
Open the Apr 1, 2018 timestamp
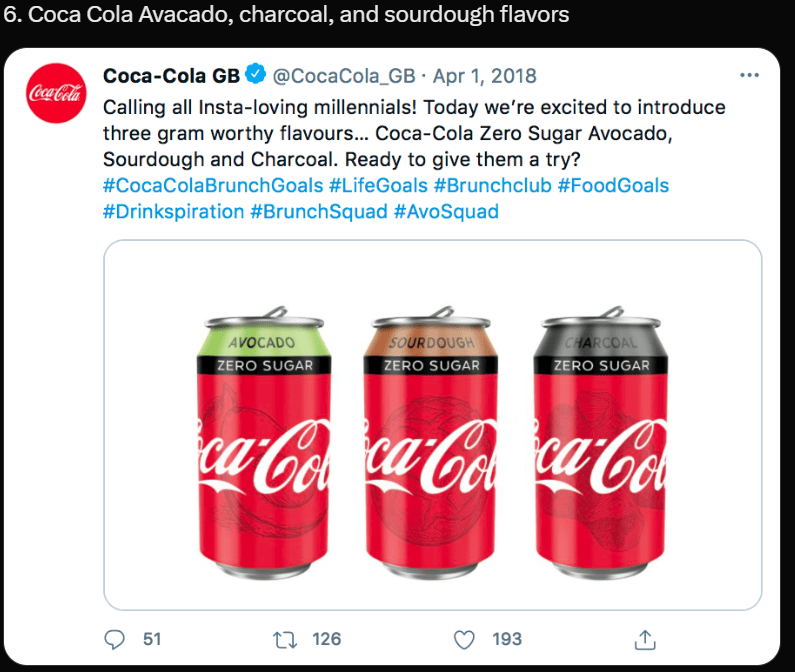(x=485, y=75)
